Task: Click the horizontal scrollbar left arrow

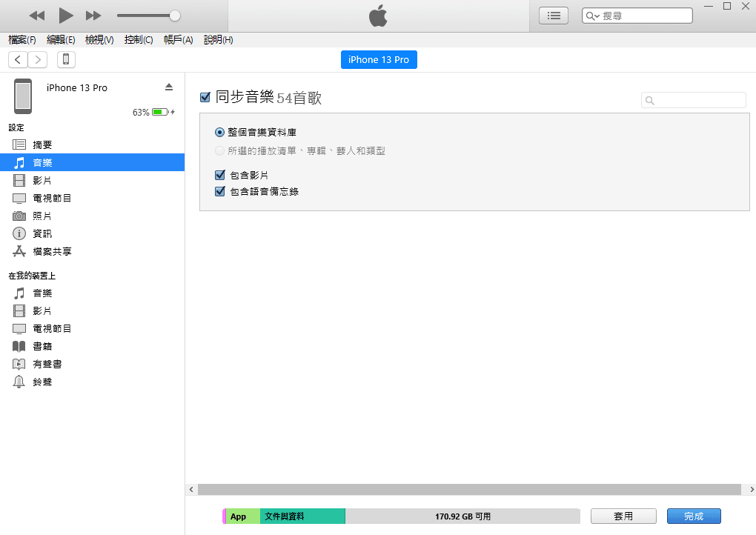Action: tap(191, 490)
